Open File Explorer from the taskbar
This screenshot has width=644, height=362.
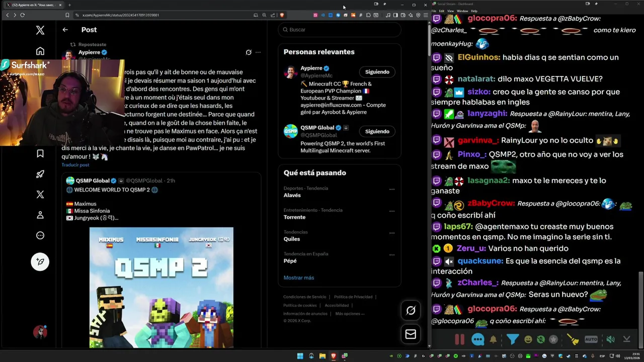click(322, 356)
